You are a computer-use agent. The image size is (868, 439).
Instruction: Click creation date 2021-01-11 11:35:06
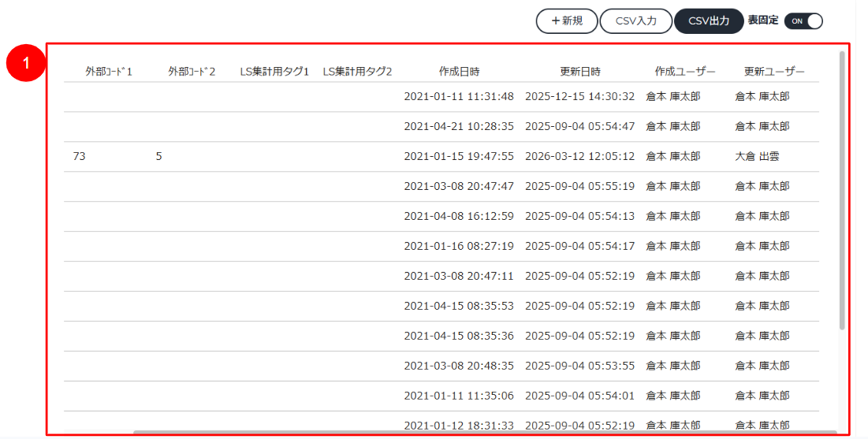coord(459,396)
